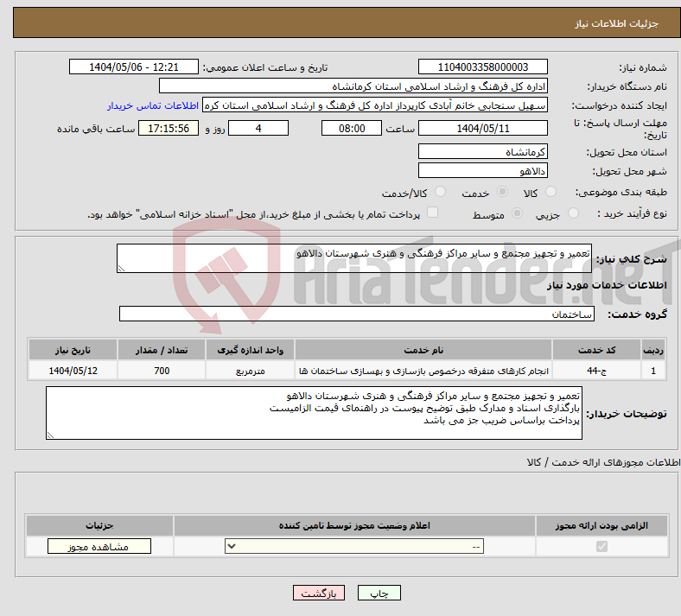Click the کد خدمت column header

597,350
